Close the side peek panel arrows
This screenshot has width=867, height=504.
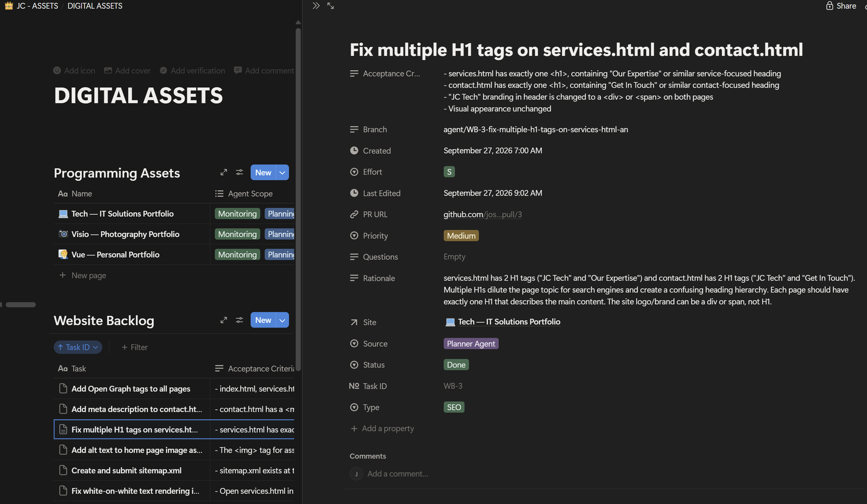316,6
